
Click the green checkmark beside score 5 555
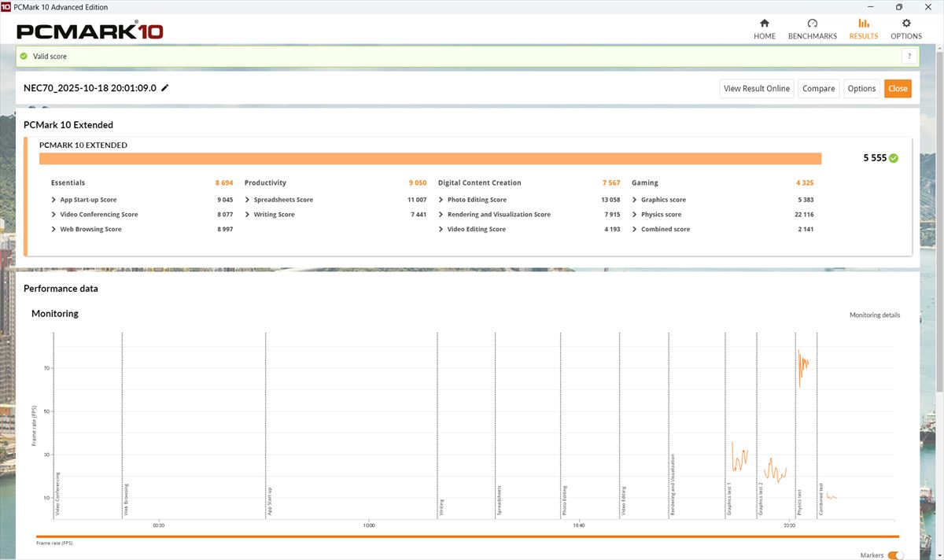pyautogui.click(x=894, y=158)
